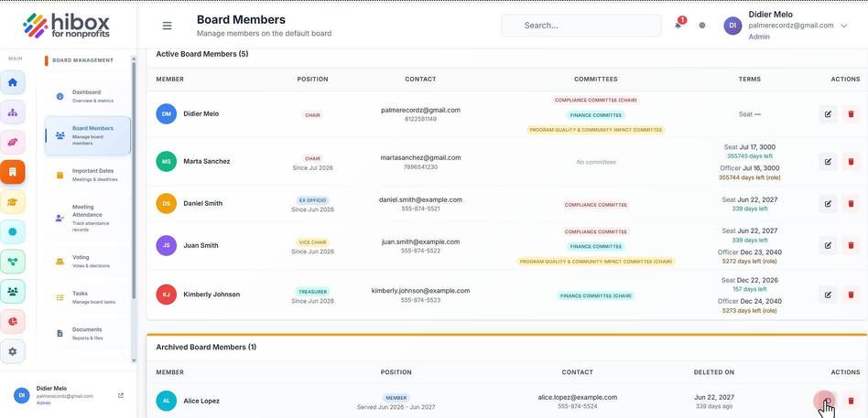Open the green workflow icon in rail
Viewport: 868px width, 418px height.
coord(13,262)
